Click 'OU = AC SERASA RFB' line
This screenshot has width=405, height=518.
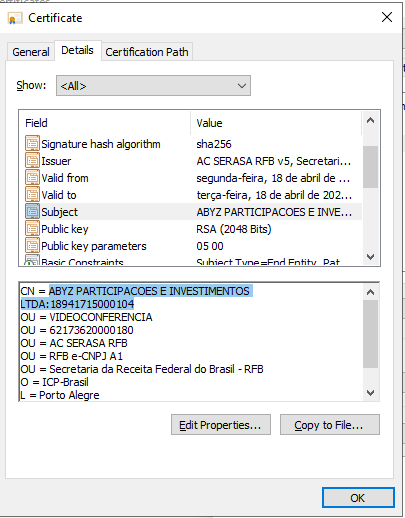74,343
